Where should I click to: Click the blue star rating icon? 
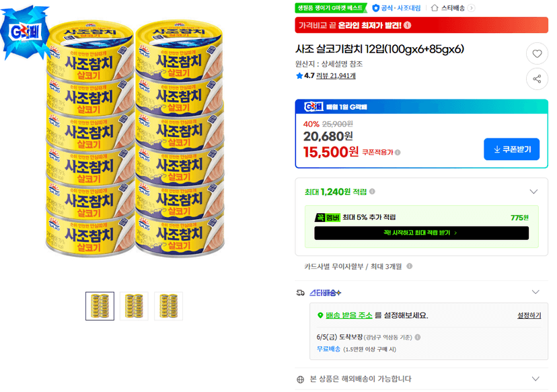[299, 75]
